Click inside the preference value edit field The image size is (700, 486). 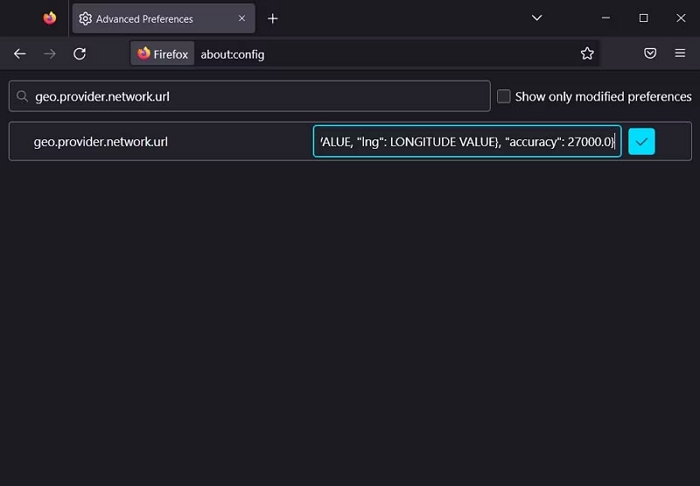(467, 141)
